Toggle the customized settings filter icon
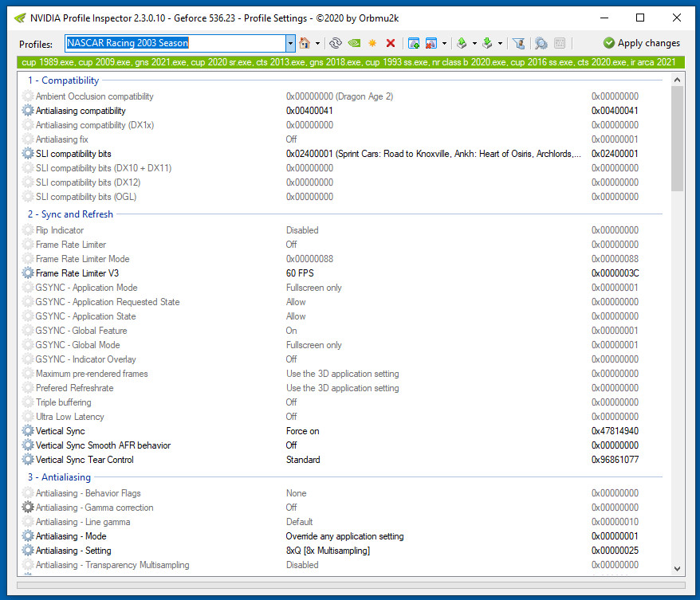 518,43
